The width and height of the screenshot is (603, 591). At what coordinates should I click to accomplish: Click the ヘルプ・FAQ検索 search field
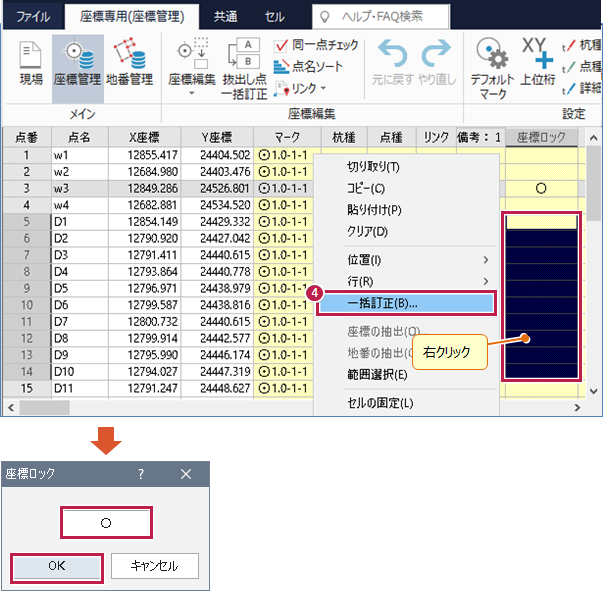[381, 17]
